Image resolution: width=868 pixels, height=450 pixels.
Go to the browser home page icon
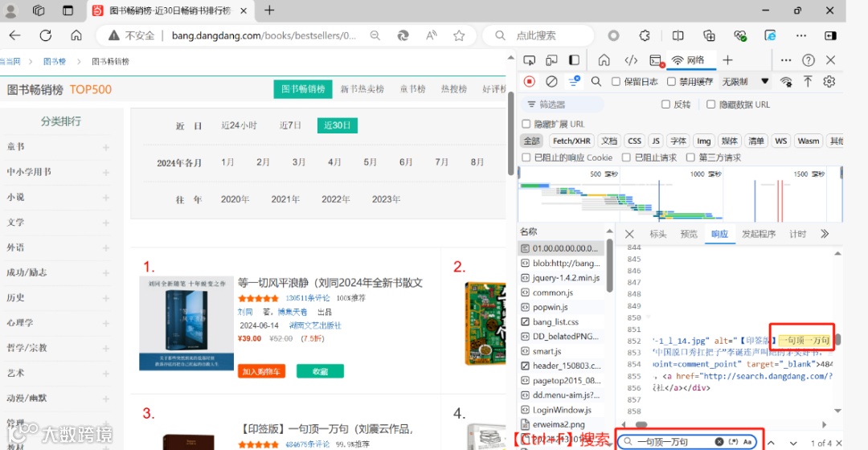pos(76,35)
